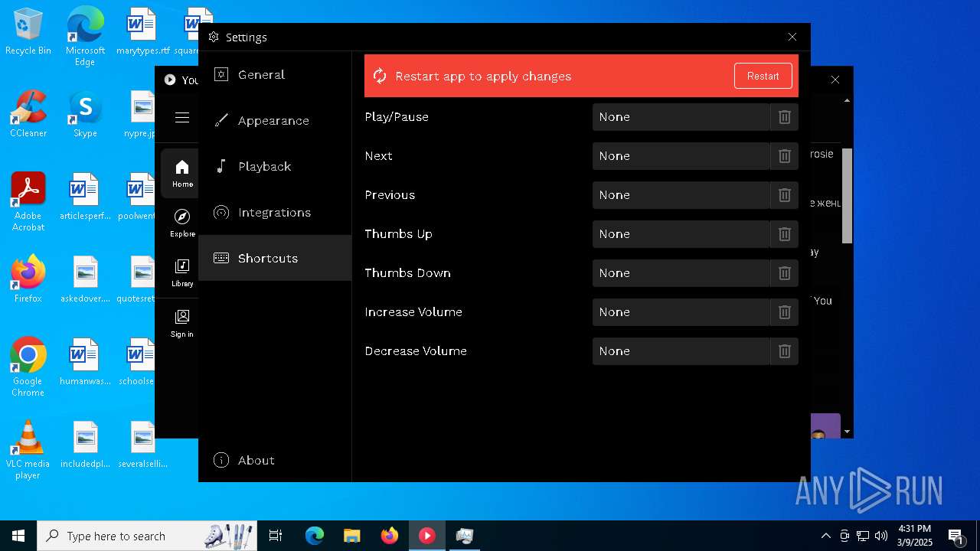Click Sign in in YouTube Music sidebar
The image size is (980, 551).
click(182, 323)
